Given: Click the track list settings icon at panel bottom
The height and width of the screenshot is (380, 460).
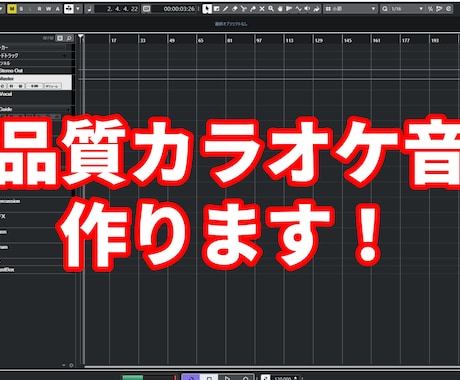Looking at the screenshot, I should (x=71, y=365).
